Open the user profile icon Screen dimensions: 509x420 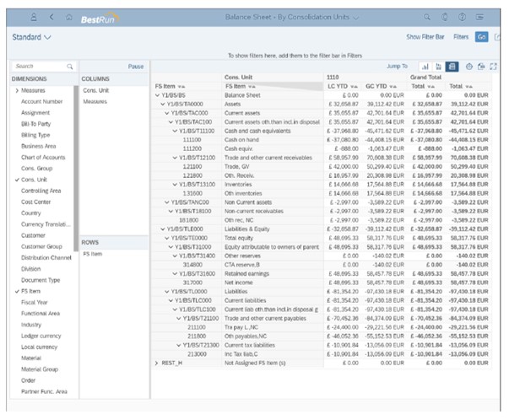pos(34,17)
